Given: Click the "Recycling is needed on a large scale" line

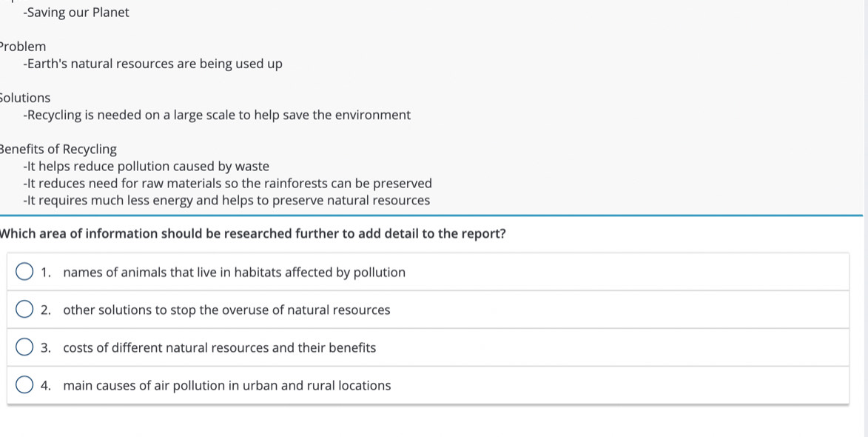Looking at the screenshot, I should (217, 116).
